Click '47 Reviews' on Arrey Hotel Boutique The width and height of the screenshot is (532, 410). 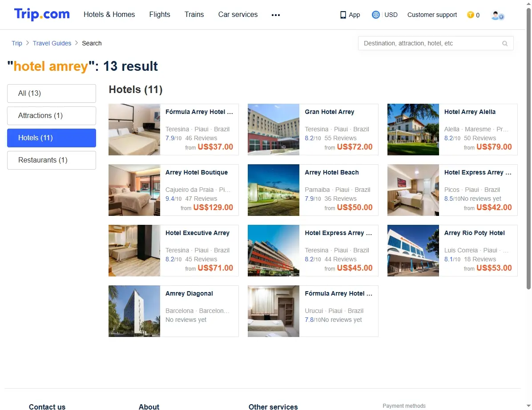(201, 199)
